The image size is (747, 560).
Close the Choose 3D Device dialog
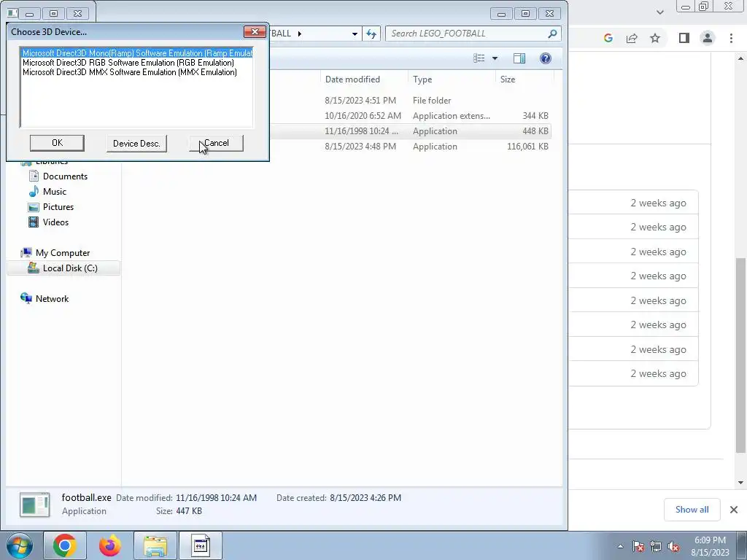[255, 32]
